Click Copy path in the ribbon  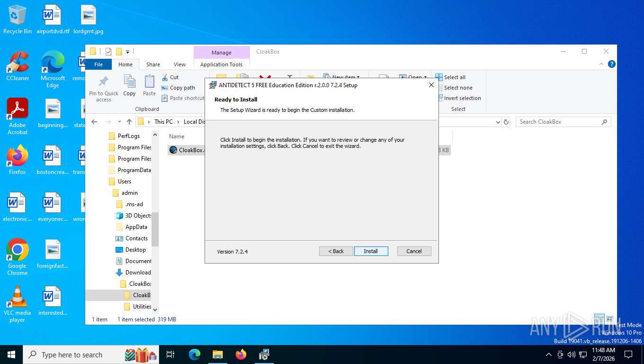pyautogui.click(x=179, y=88)
